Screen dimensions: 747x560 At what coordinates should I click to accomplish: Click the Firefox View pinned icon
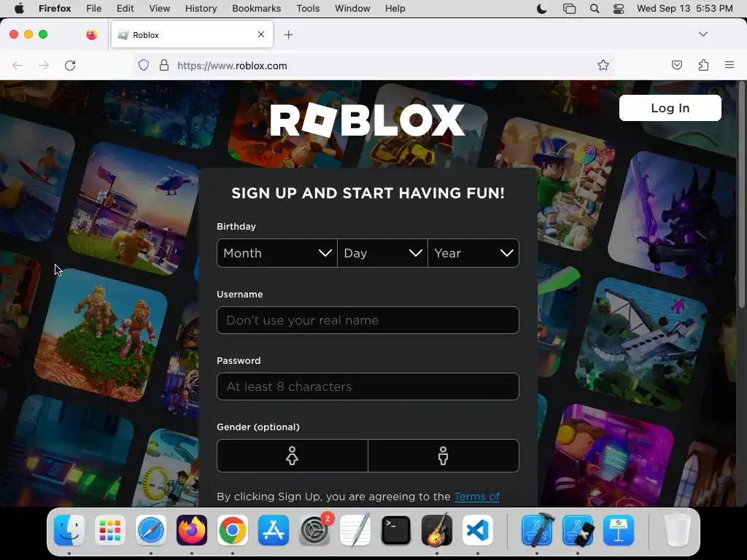(x=91, y=34)
